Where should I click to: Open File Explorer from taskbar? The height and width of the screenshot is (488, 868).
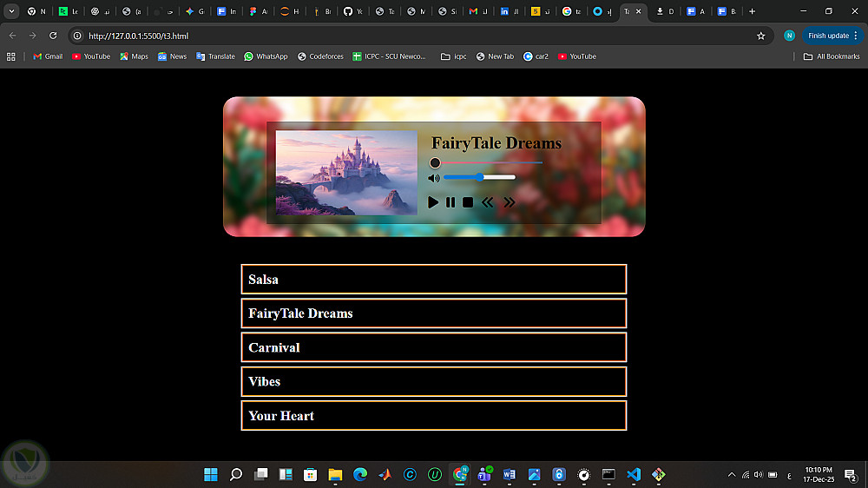(335, 474)
